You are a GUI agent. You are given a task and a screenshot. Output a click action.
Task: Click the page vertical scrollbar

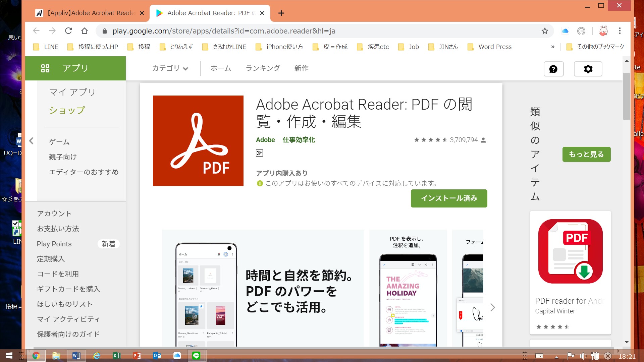tap(627, 96)
